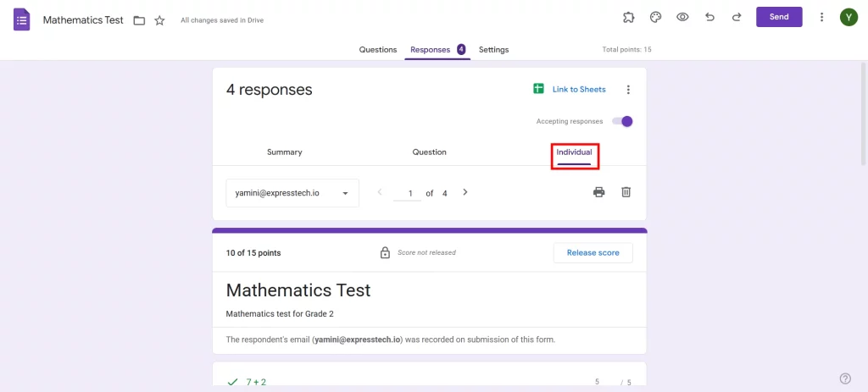Click Release score button

(x=593, y=252)
